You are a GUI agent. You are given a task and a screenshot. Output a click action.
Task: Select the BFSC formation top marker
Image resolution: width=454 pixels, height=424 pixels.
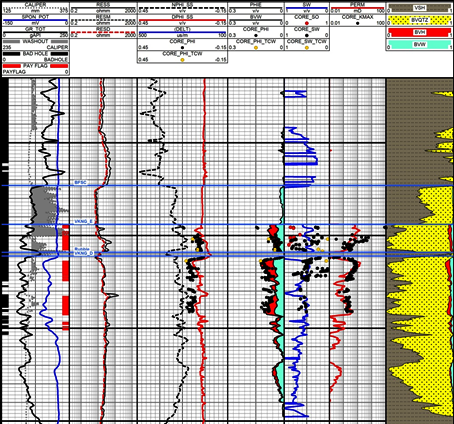pos(79,183)
